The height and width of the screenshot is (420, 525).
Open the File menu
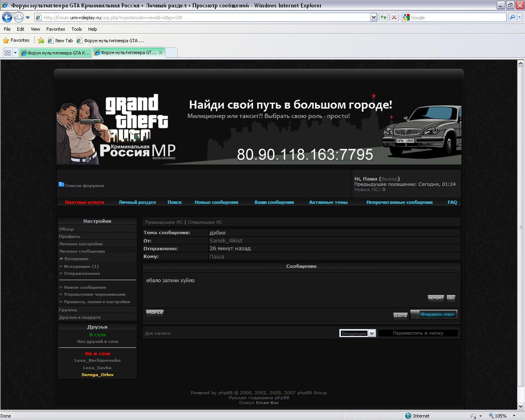click(7, 29)
